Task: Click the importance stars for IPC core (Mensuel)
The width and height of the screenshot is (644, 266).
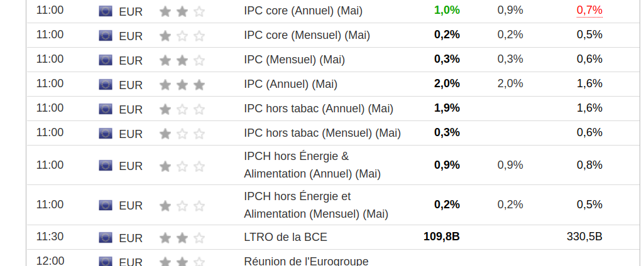Action: point(182,36)
